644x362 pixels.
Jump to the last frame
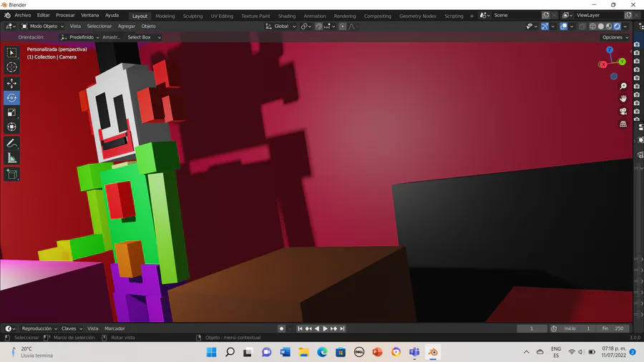point(342,328)
